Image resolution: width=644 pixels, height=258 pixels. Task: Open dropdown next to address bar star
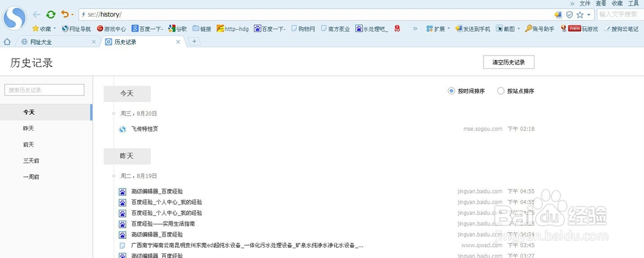tap(589, 15)
